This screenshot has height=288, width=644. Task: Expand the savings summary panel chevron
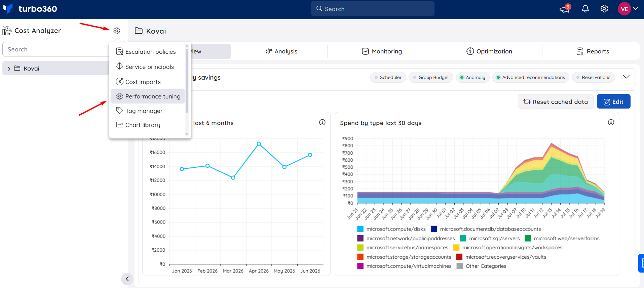pyautogui.click(x=626, y=77)
